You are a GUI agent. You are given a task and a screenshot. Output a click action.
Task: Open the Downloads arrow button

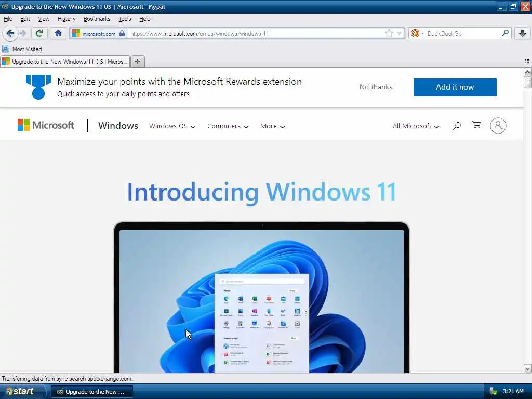(523, 33)
